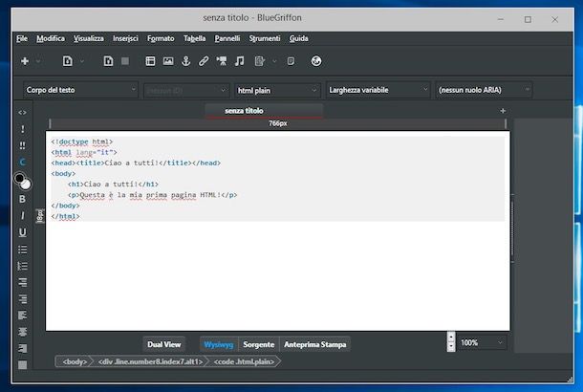Insert audio using music note icon
Viewport: 583px width, 392px height.
click(x=240, y=61)
